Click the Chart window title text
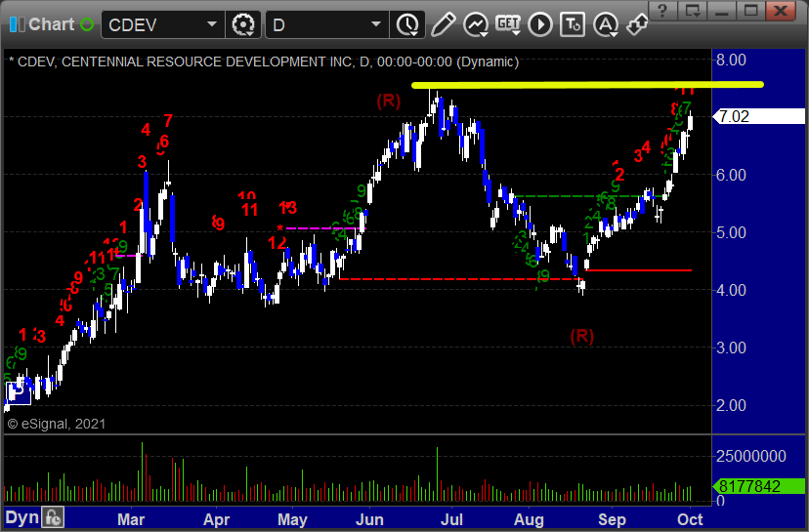 click(x=52, y=24)
